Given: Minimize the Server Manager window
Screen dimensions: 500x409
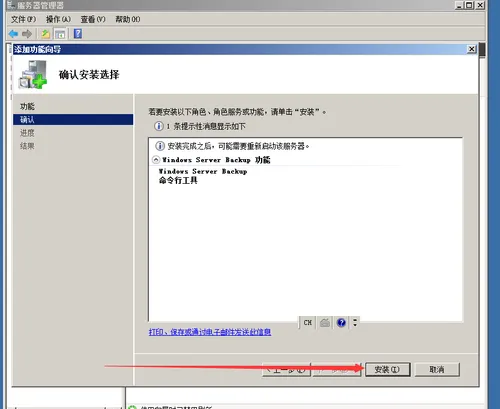Looking at the screenshot, I should click(x=459, y=5).
